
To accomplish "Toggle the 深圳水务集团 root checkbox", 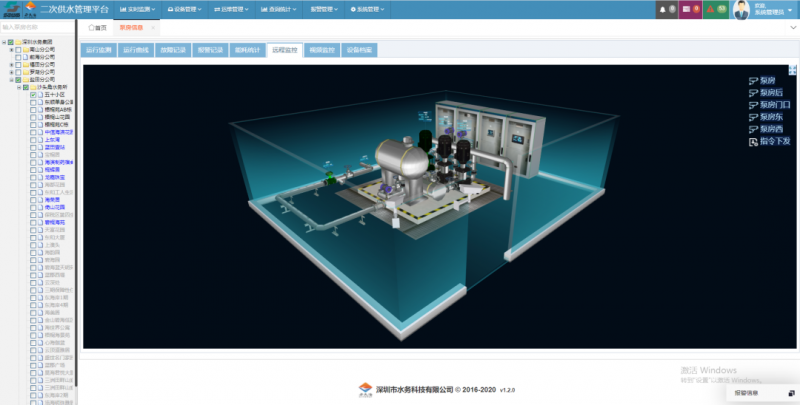I will tap(11, 43).
